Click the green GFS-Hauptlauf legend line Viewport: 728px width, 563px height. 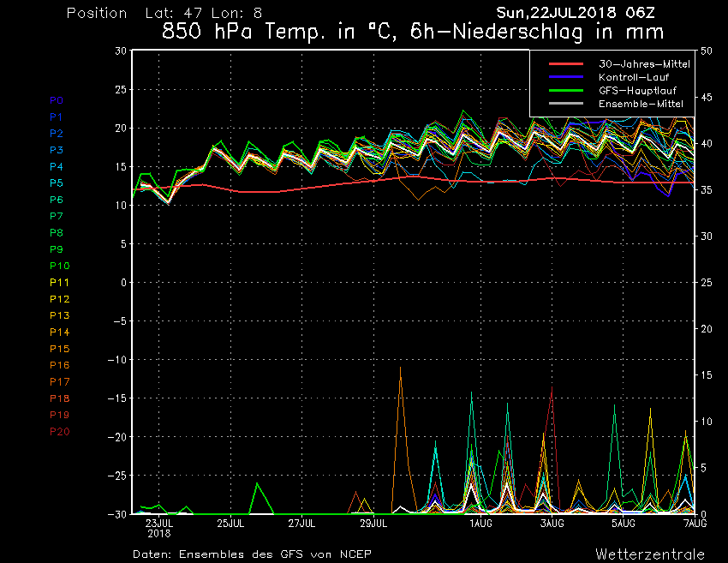[x=565, y=90]
